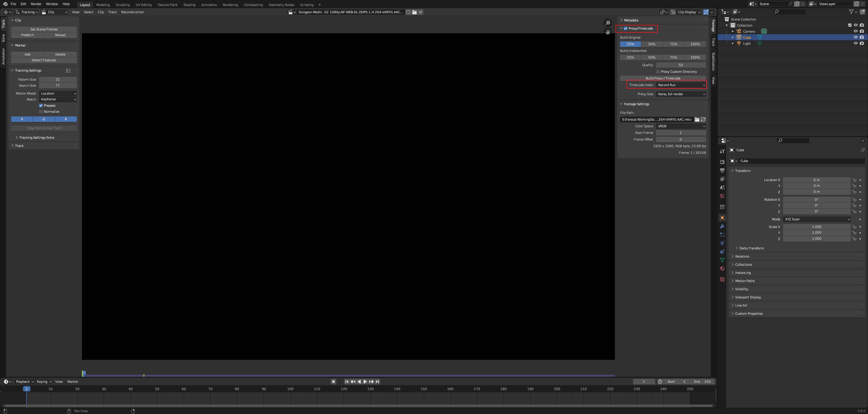
Task: Click the Reload clip button
Action: [60, 35]
